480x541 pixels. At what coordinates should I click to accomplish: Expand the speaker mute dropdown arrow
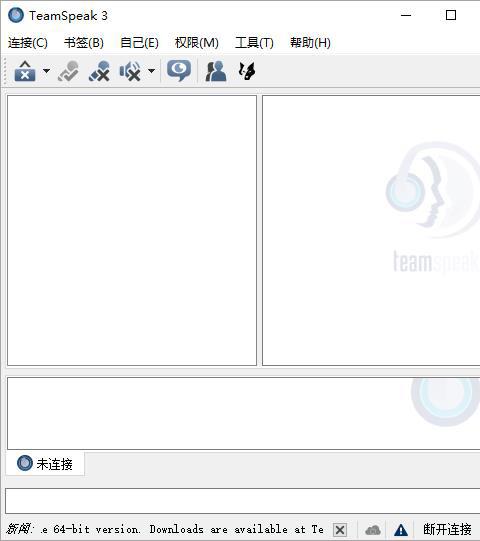[151, 71]
